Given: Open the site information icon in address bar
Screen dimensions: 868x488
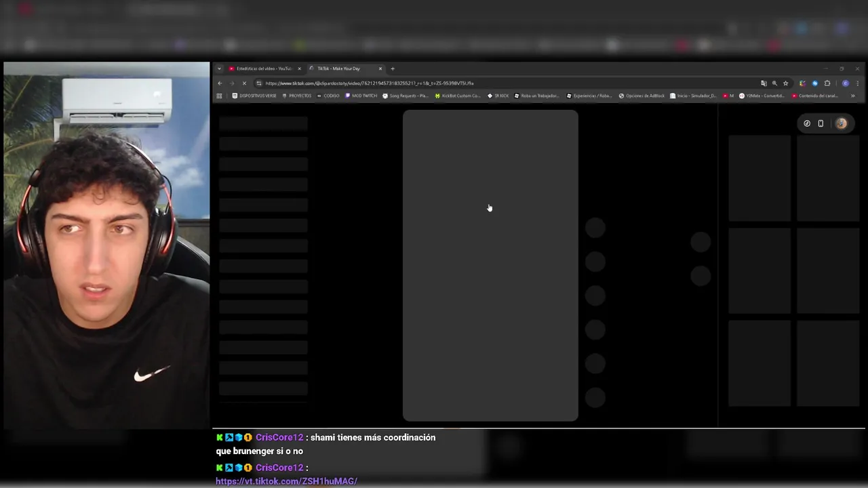Looking at the screenshot, I should pos(259,83).
